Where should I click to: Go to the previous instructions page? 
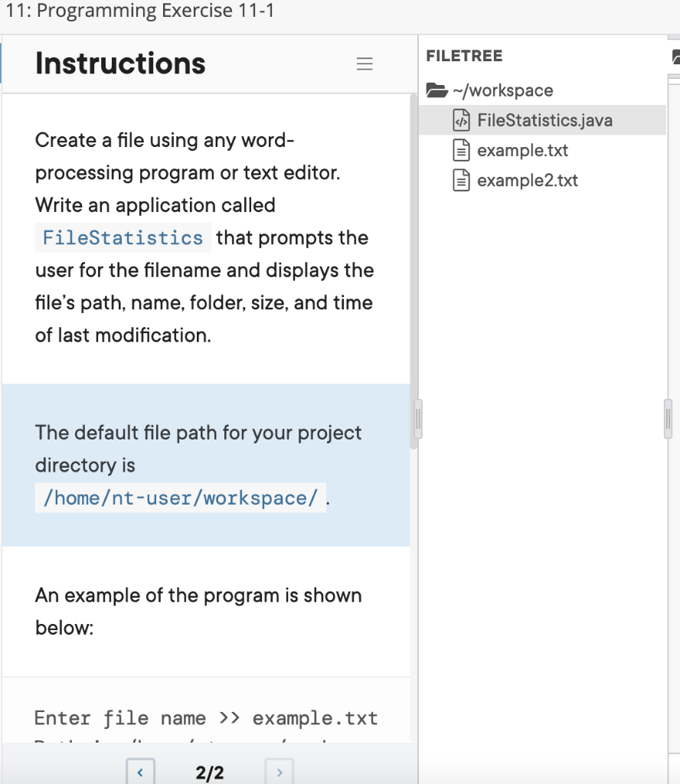139,772
